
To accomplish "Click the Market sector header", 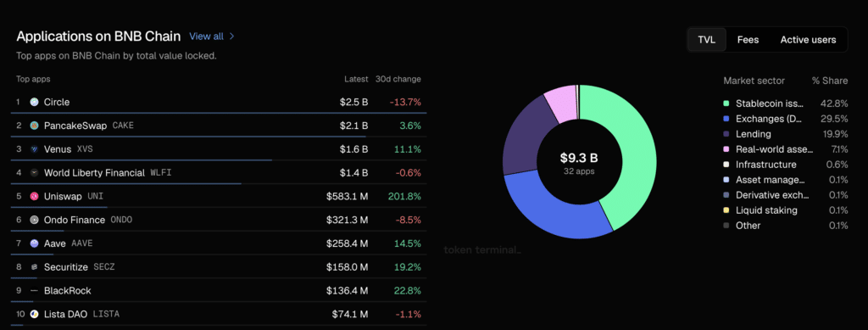I will 754,81.
